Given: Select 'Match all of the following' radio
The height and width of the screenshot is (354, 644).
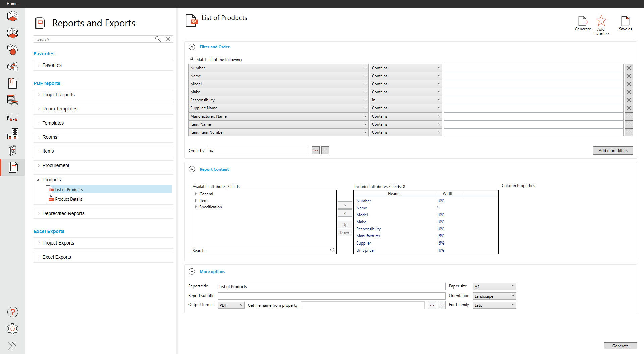Looking at the screenshot, I should 192,60.
